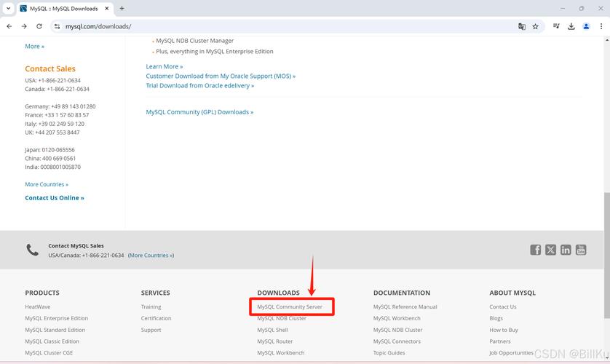610x364 pixels.
Task: Click the Learn More » link
Action: pyautogui.click(x=165, y=66)
